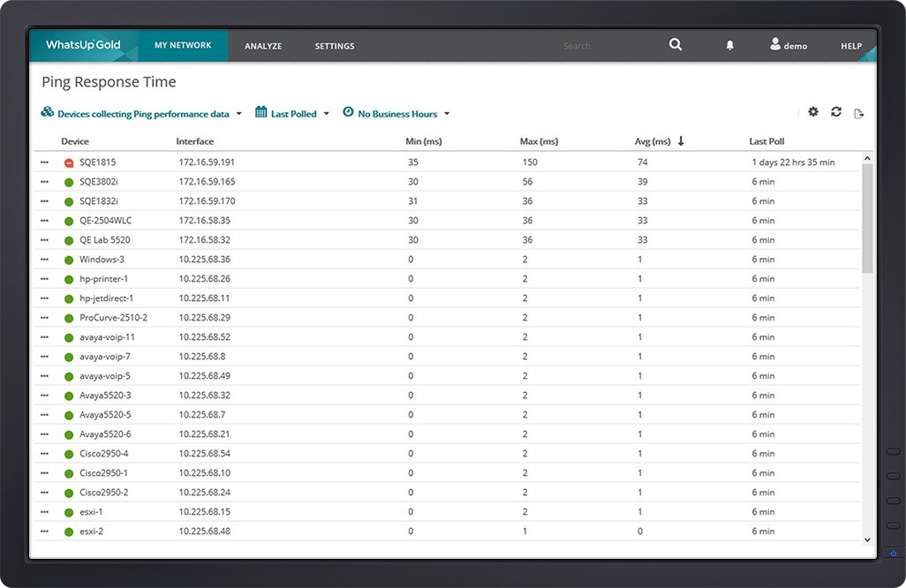
Task: Open row actions menu for esxi-1
Action: 44,512
